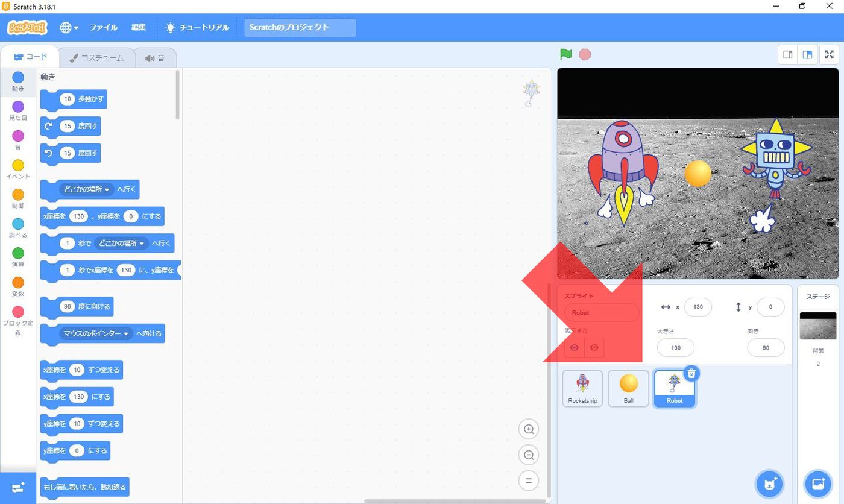Click the 大きさ size field showing 100

click(675, 347)
